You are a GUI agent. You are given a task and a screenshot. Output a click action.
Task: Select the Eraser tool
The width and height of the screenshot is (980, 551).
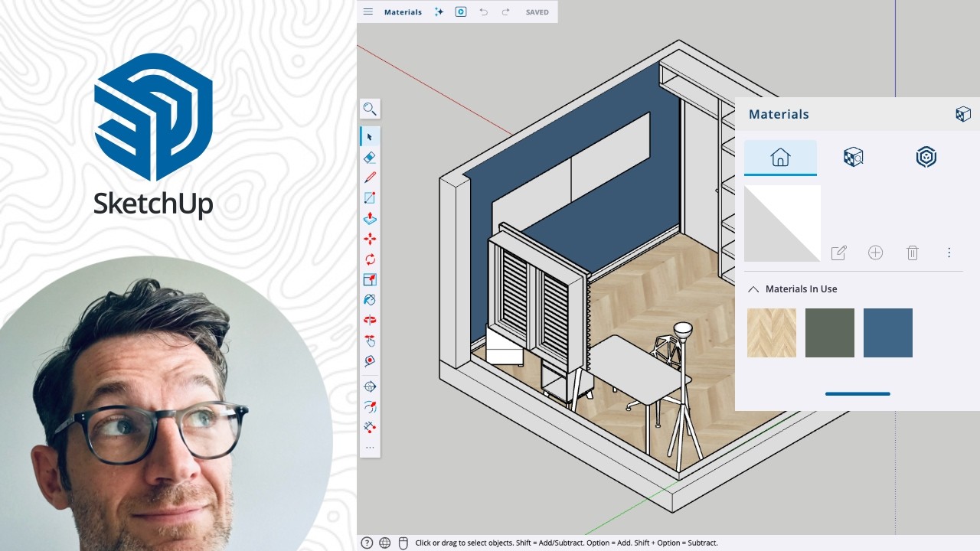(x=370, y=157)
